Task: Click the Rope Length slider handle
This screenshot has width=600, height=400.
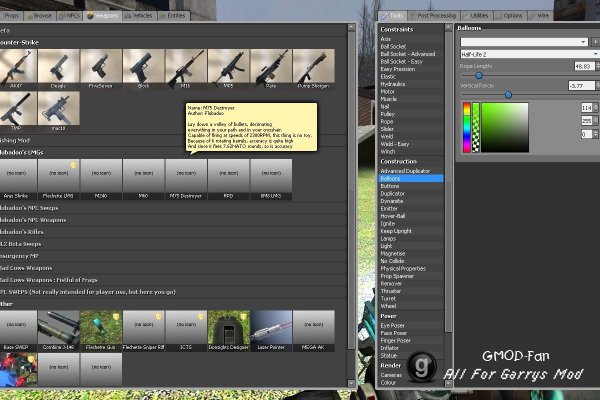Action: click(x=479, y=76)
